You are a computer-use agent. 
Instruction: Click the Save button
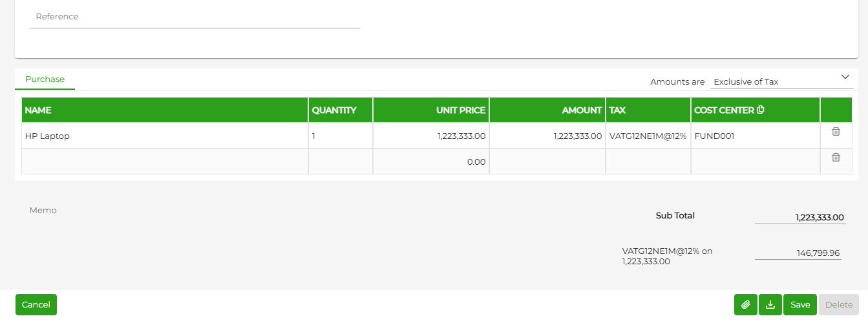800,304
